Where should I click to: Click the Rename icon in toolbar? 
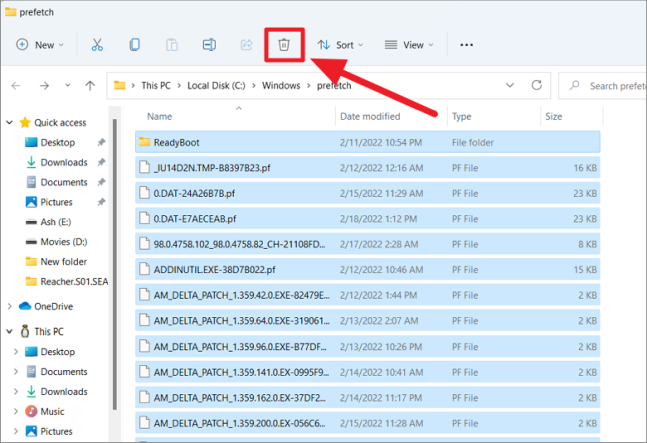(209, 45)
